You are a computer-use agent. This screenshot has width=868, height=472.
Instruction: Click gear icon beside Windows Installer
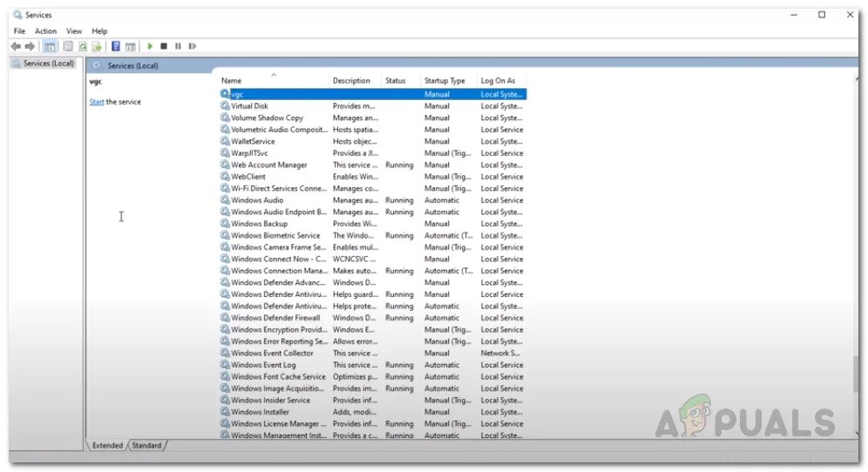[225, 412]
